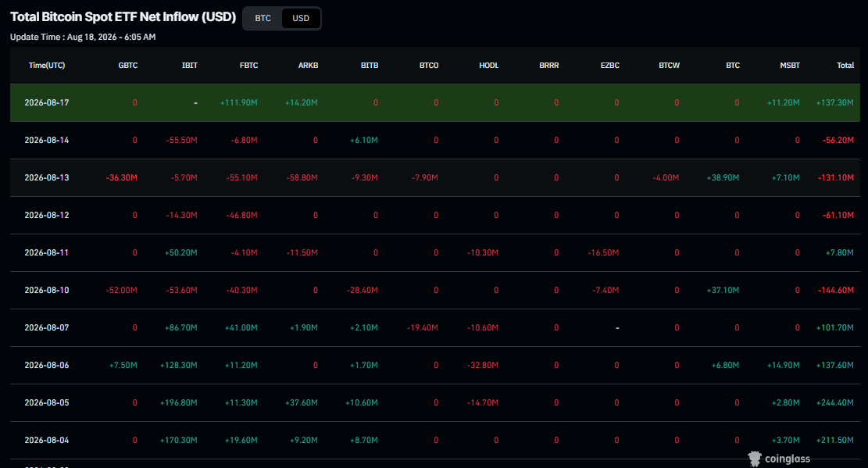Viewport: 868px width, 468px height.
Task: Select the 2026-08-13 date cell
Action: point(47,178)
